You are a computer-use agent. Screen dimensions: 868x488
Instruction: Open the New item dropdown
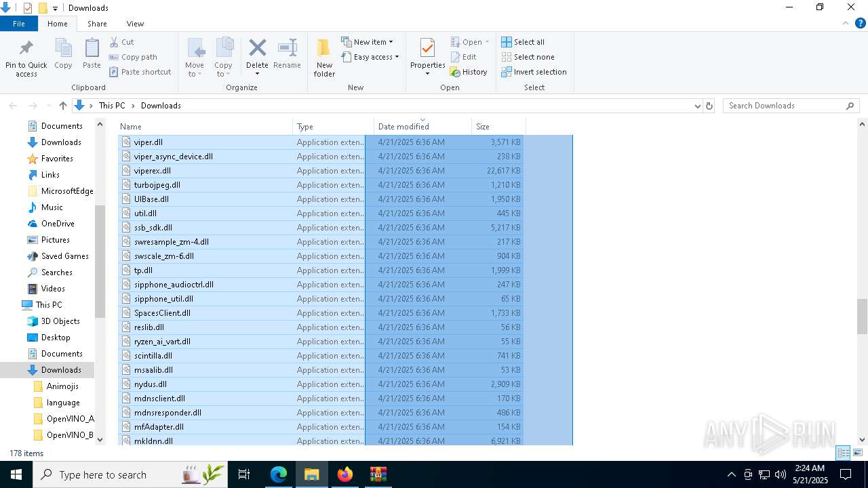pyautogui.click(x=367, y=42)
